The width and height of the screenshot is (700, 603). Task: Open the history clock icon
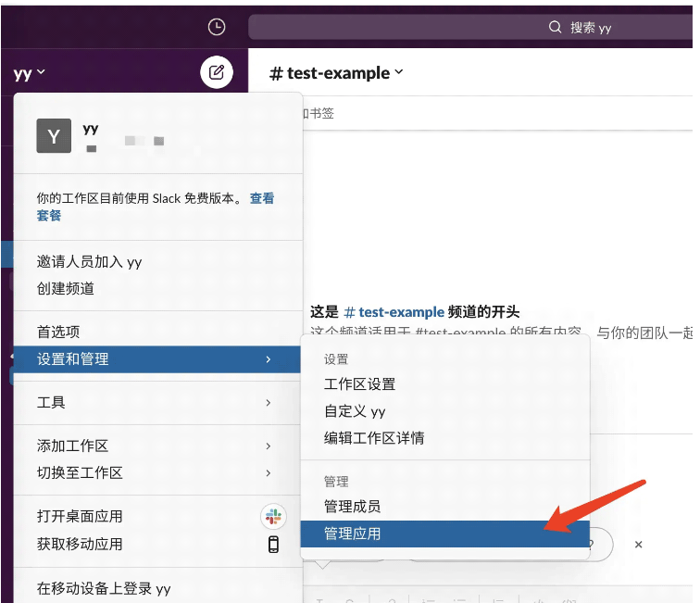pyautogui.click(x=217, y=27)
